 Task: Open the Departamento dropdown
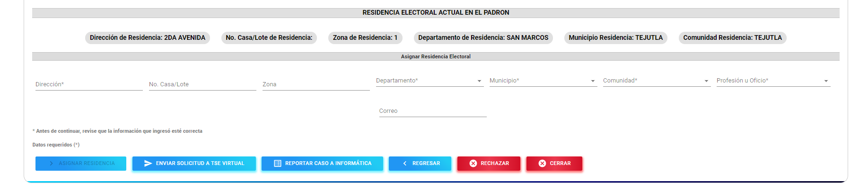pos(430,81)
